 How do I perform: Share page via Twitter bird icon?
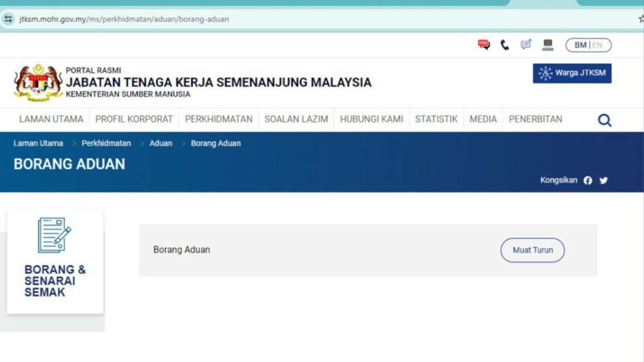604,180
